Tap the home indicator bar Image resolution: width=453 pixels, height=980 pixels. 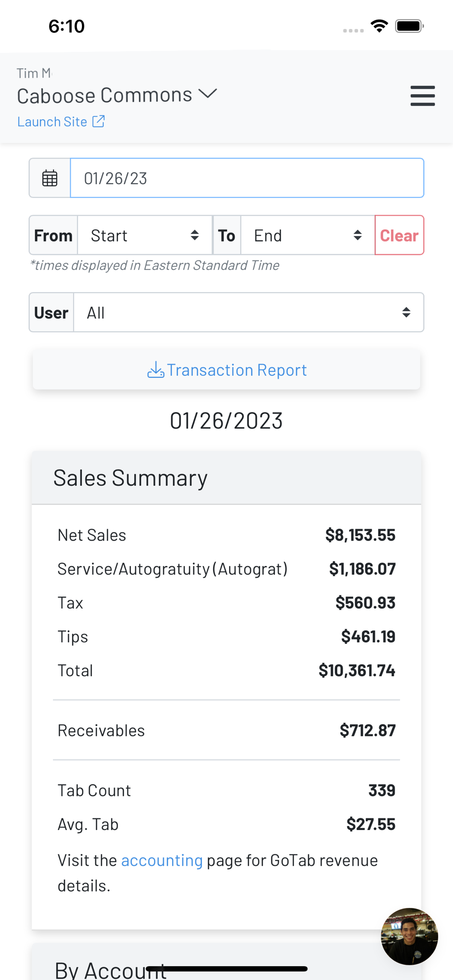(x=226, y=969)
